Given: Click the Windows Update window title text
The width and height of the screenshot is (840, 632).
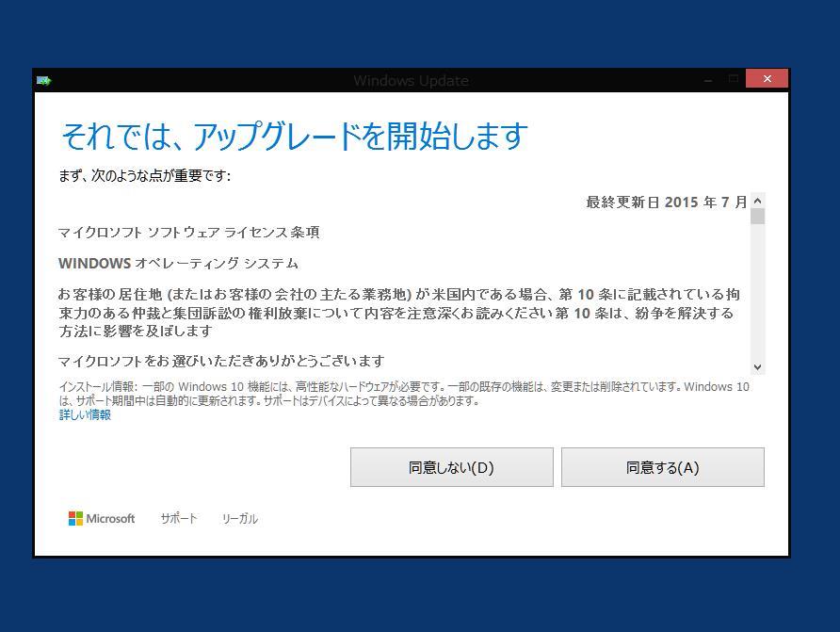Looking at the screenshot, I should [411, 81].
